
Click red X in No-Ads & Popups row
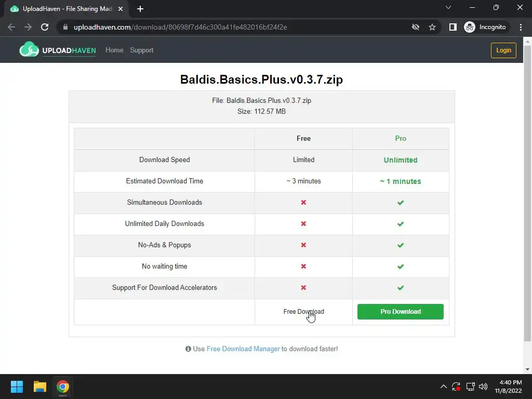click(303, 245)
